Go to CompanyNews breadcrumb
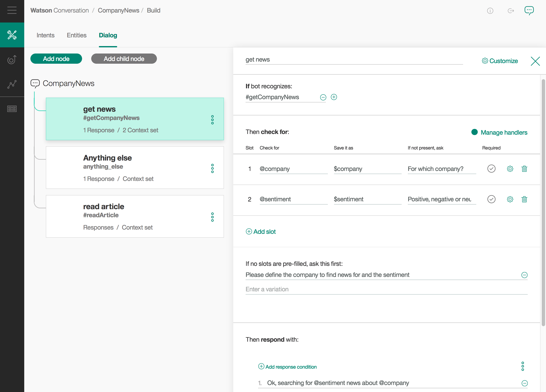The width and height of the screenshot is (546, 392). coord(118,10)
